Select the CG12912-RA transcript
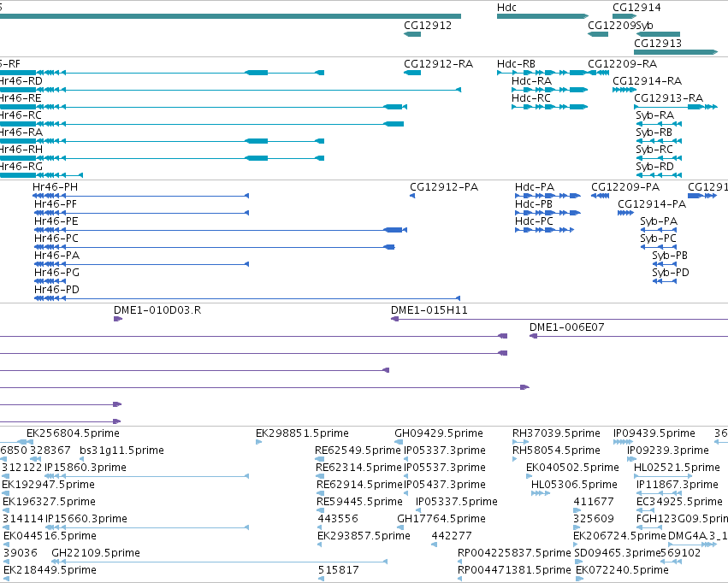Viewport: 728px width, 583px height. tap(412, 73)
